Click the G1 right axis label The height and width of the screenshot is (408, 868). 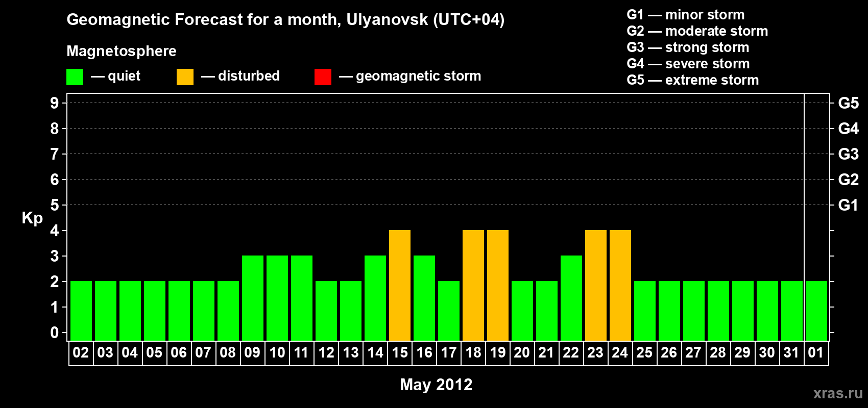pos(849,205)
